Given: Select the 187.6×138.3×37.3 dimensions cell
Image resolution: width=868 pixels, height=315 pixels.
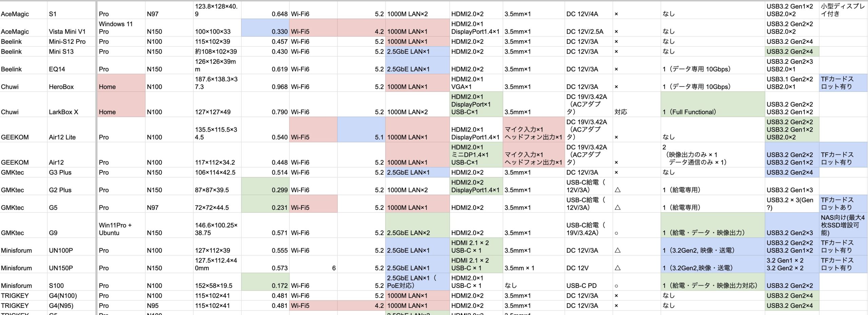Looking at the screenshot, I should 217,83.
